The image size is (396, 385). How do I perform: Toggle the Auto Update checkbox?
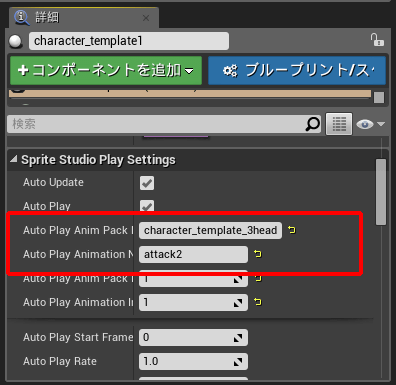147,183
